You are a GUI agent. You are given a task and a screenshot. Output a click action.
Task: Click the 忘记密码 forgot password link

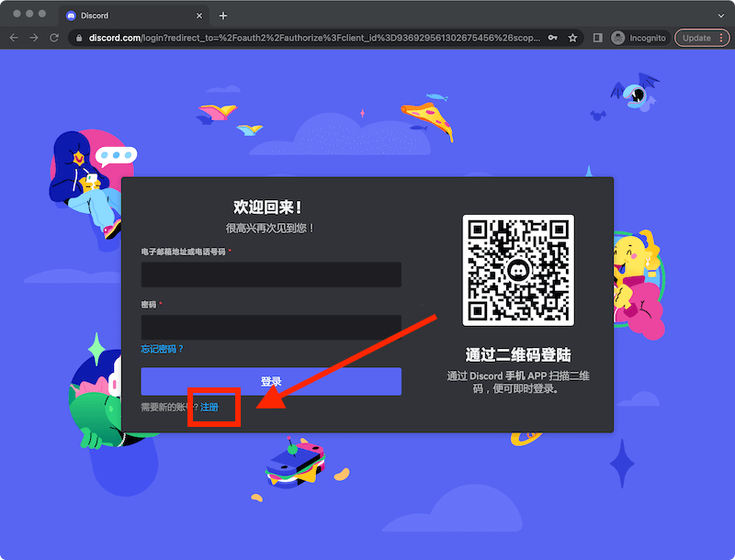pyautogui.click(x=163, y=350)
